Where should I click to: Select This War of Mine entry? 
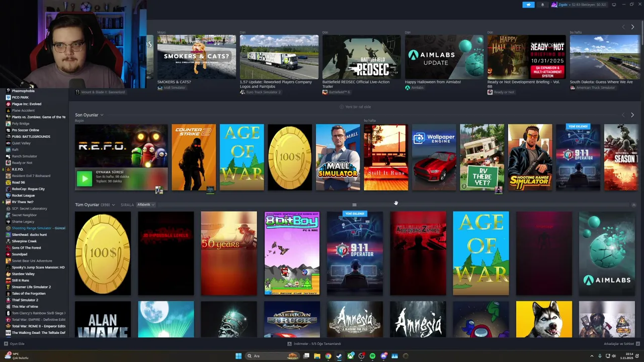click(x=25, y=307)
